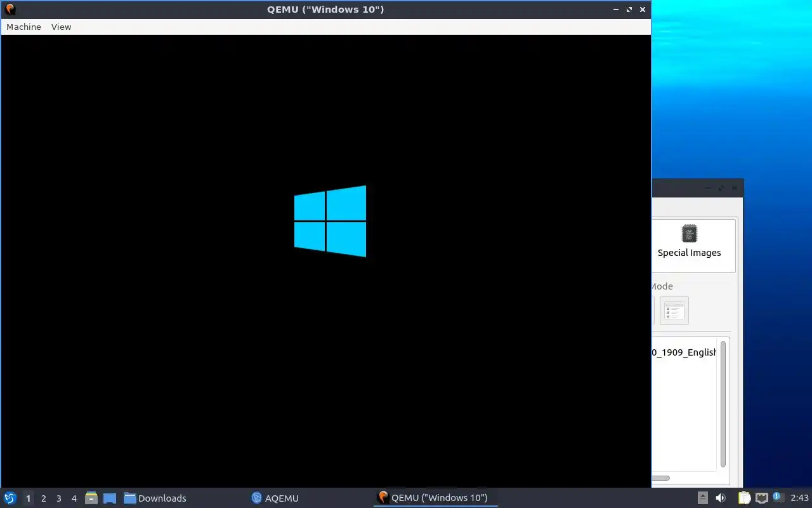
Task: Switch to workspace 1
Action: [28, 498]
